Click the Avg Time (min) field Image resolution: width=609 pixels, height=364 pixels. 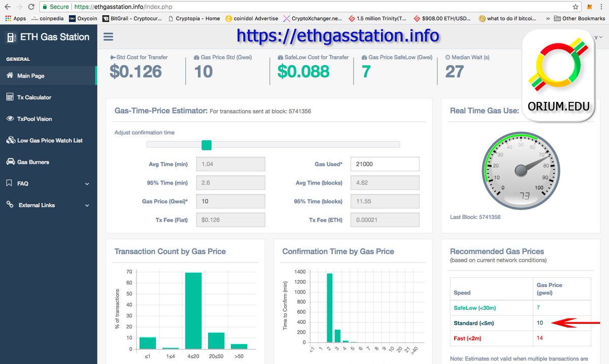230,164
